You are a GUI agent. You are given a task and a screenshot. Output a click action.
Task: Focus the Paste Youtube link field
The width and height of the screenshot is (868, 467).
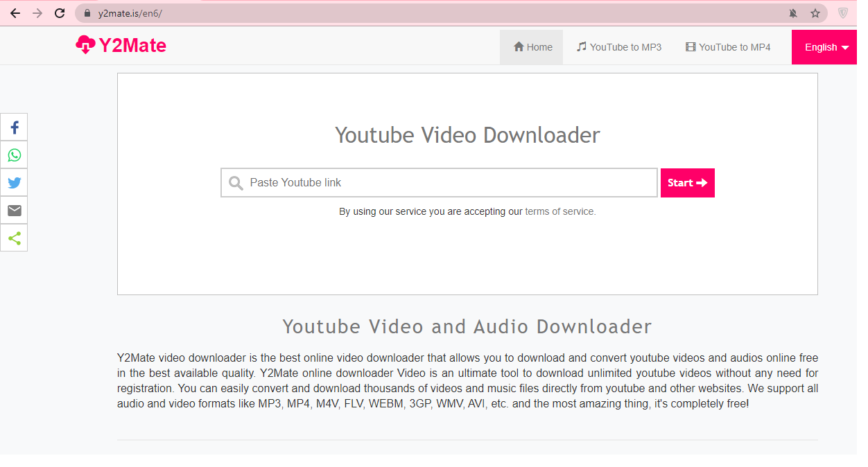(444, 183)
